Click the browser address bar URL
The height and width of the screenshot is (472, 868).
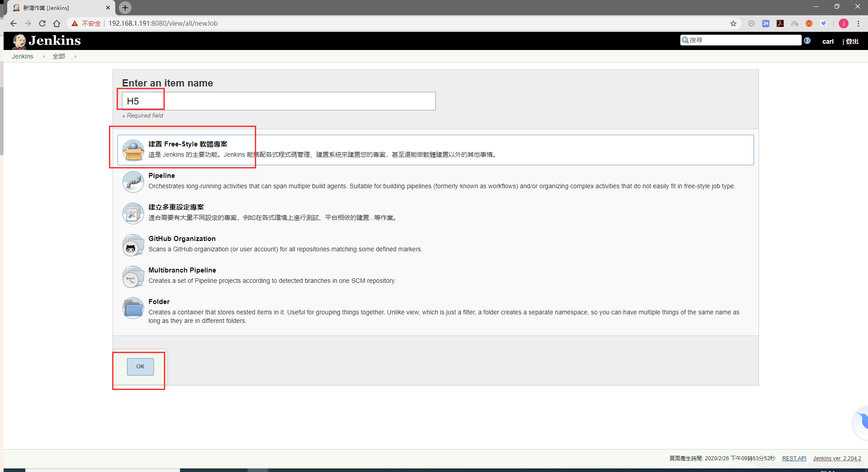163,23
